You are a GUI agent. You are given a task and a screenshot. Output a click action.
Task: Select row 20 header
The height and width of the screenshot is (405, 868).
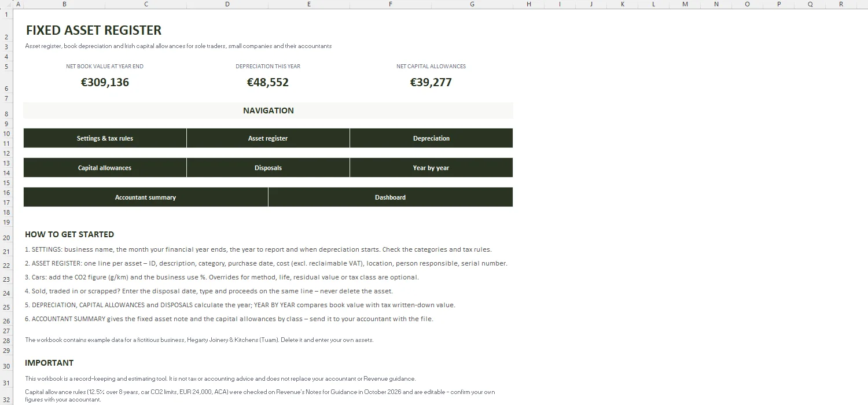click(6, 235)
